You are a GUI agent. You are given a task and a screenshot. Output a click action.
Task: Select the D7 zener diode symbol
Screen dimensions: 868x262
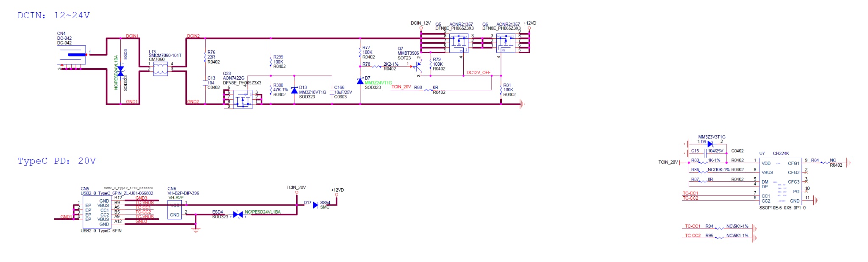pos(360,81)
